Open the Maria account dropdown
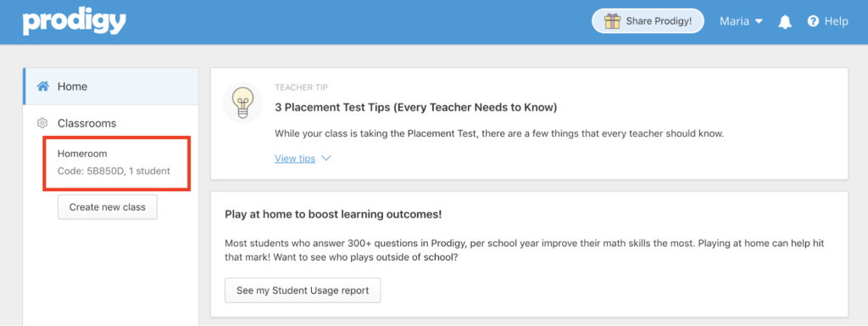The image size is (868, 326). pos(741,21)
